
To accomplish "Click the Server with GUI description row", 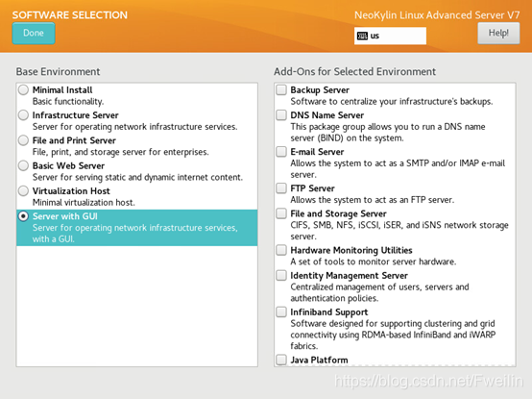I will [137, 228].
